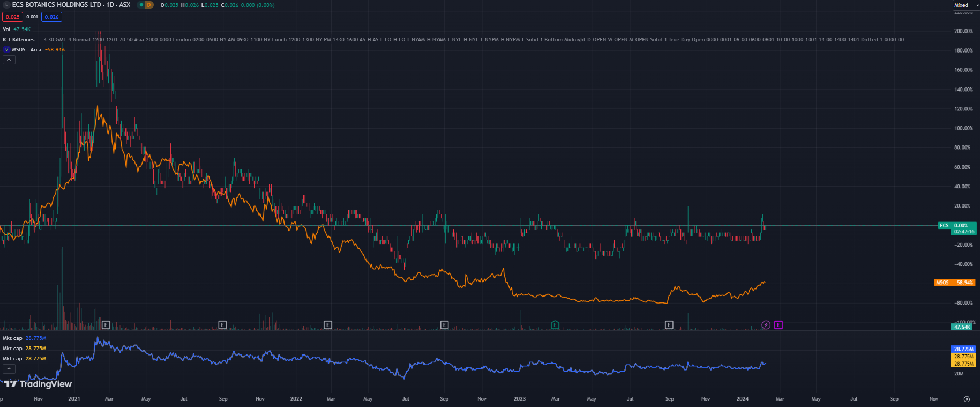Click the 200.00% price axis label
The height and width of the screenshot is (407, 980).
coord(963,31)
